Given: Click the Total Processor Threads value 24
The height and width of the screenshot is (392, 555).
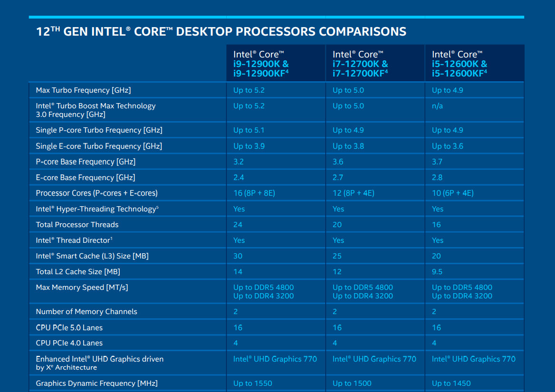Looking at the screenshot, I should [x=238, y=225].
